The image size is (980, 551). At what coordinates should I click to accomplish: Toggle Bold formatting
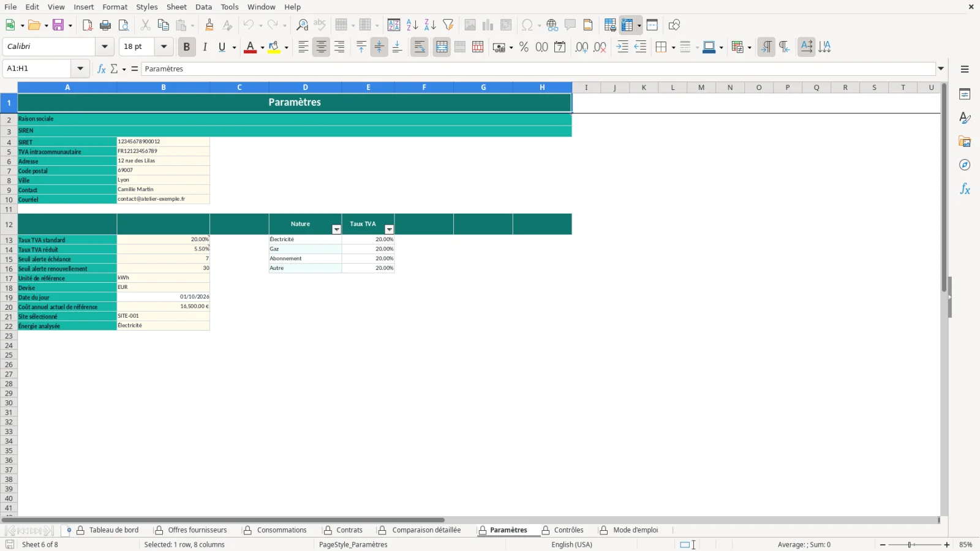(187, 47)
